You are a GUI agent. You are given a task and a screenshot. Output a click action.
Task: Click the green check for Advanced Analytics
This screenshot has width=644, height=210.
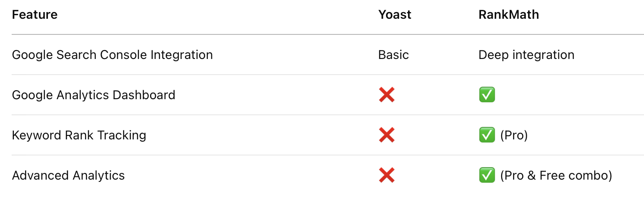pyautogui.click(x=487, y=175)
